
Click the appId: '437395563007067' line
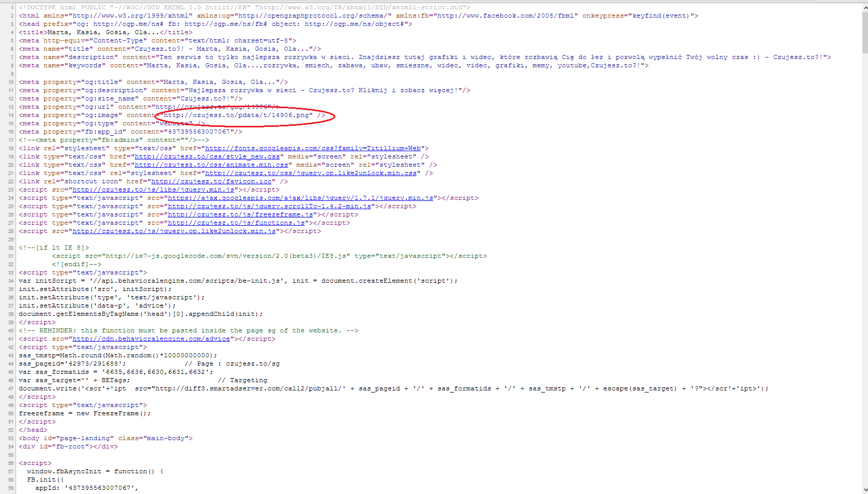pos(87,488)
